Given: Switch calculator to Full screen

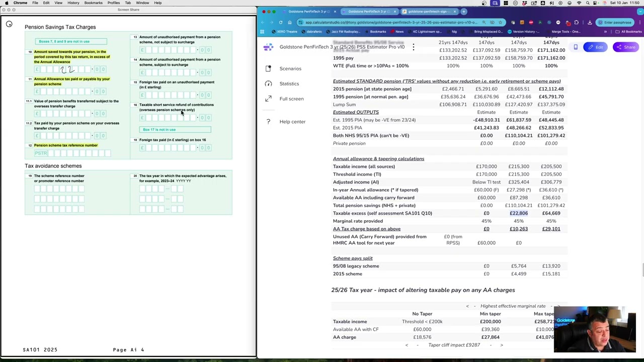Looking at the screenshot, I should click(x=291, y=99).
